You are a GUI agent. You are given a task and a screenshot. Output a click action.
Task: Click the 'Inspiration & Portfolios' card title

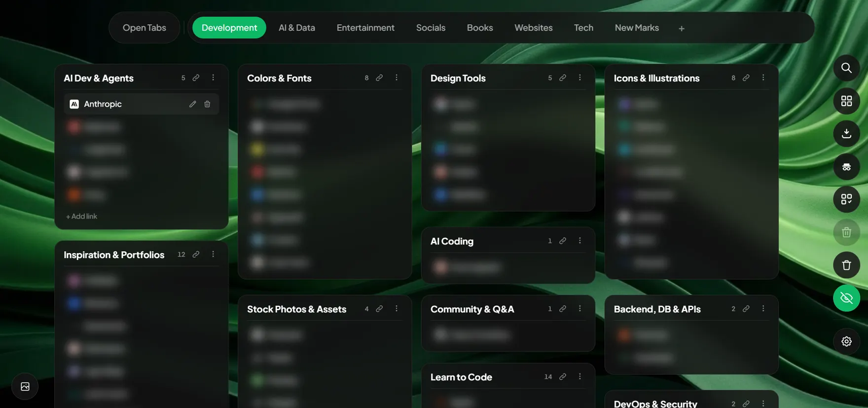tap(114, 255)
